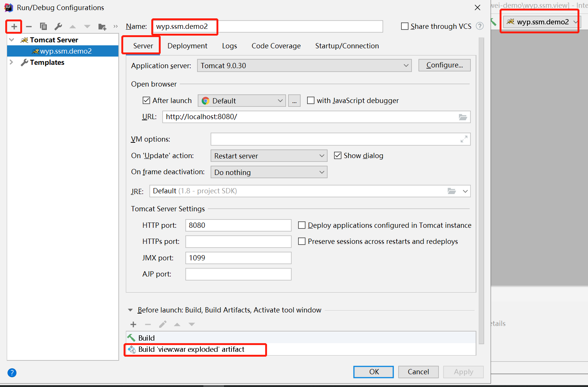Show more toolbar actions chevron
Screen dimensions: 588x387
click(x=116, y=26)
